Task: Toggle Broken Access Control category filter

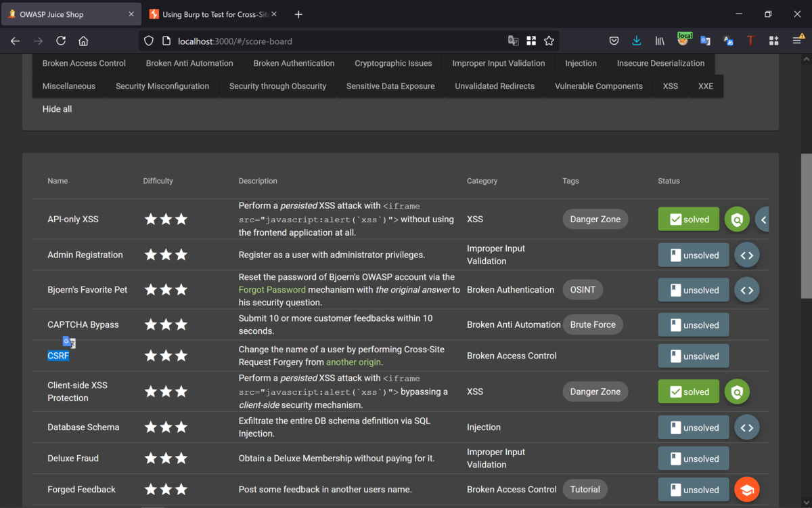Action: pos(84,63)
